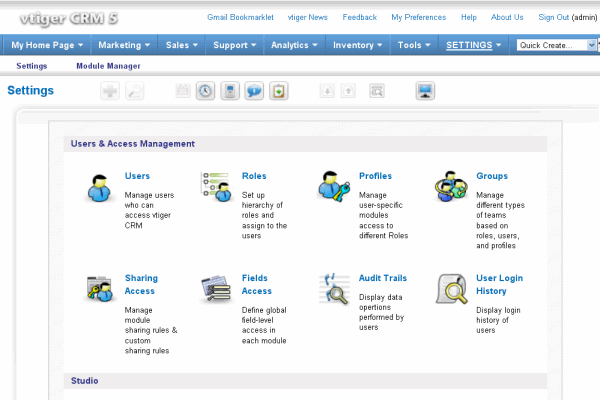600x400 pixels.
Task: Open the chat toolbar icon
Action: [254, 91]
